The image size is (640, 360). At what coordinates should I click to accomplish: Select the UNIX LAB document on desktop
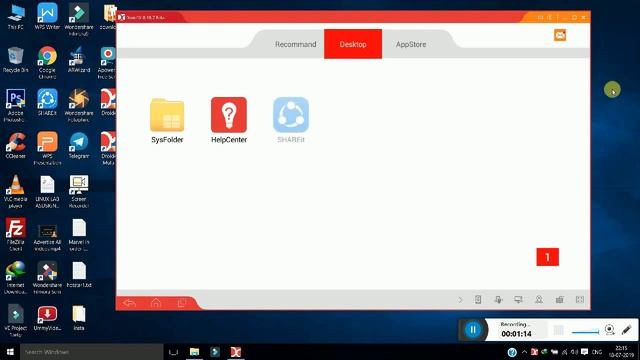[x=47, y=191]
